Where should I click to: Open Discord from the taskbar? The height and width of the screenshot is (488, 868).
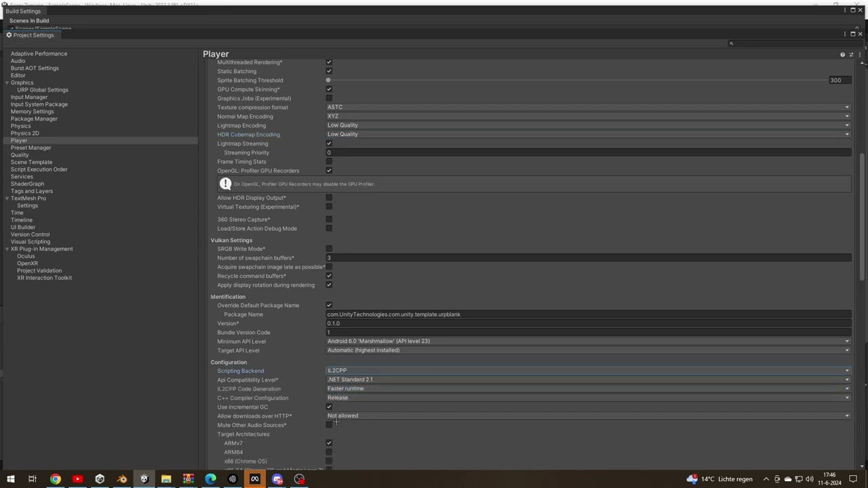[x=277, y=479]
